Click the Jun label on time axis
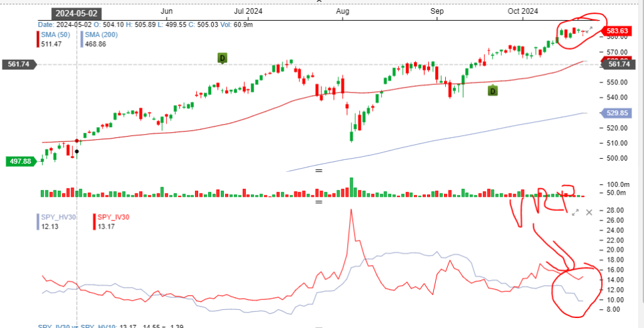The image size is (644, 328). pos(167,11)
